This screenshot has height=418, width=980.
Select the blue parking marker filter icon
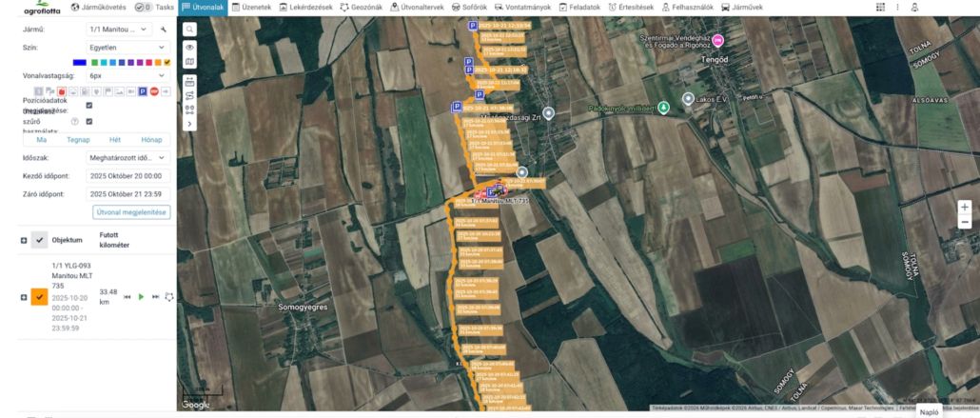click(x=142, y=91)
